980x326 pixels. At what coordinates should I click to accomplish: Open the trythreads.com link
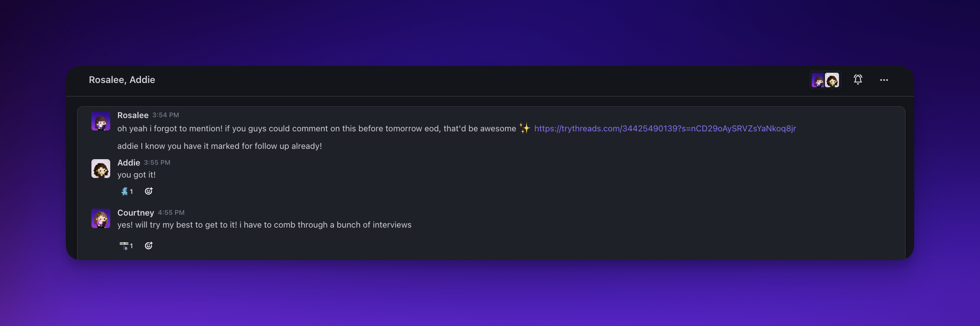(665, 128)
